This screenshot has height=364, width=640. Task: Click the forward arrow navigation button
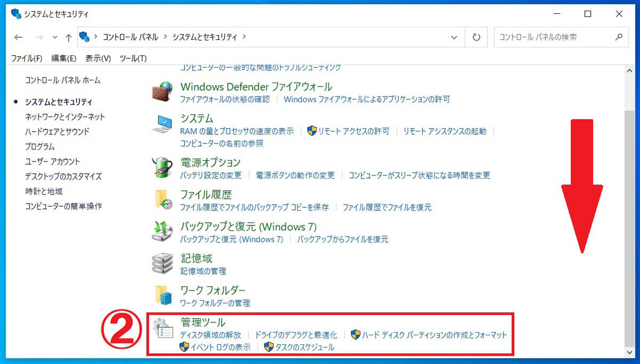(38, 37)
